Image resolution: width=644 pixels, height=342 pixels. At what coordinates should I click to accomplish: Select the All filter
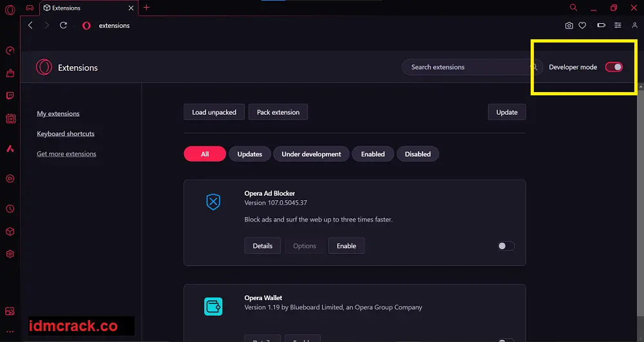205,154
